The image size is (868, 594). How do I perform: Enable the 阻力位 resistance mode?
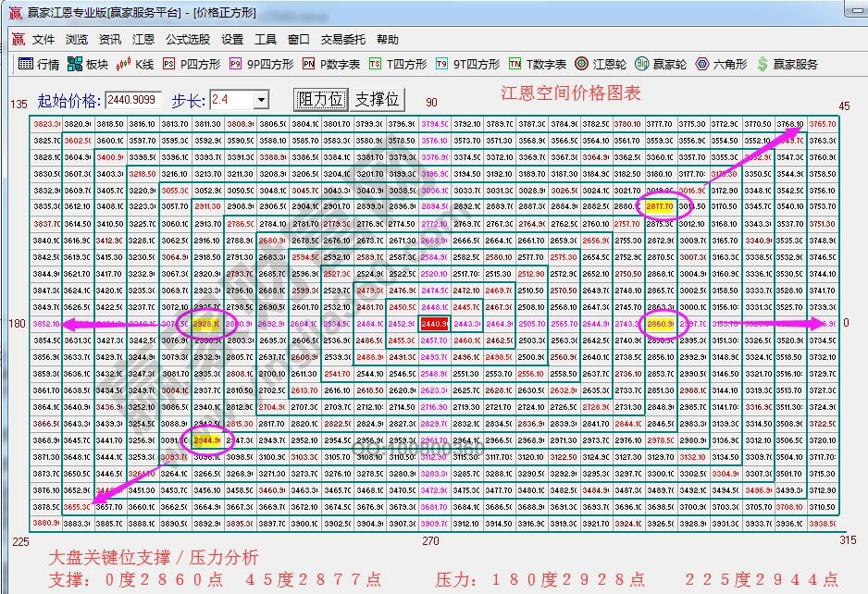(x=319, y=97)
